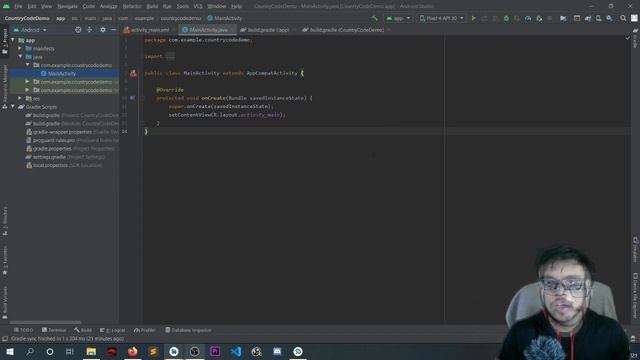
Task: Open the File menu
Action: tap(18, 6)
